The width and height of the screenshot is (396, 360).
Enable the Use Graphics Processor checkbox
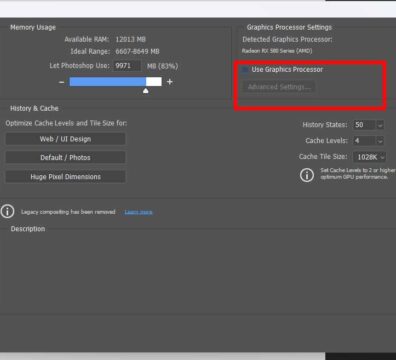pos(245,69)
